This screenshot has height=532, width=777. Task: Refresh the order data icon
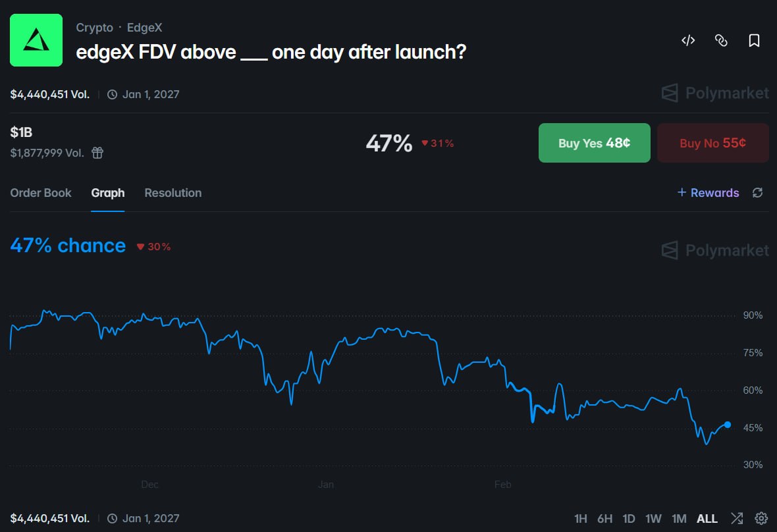[758, 193]
